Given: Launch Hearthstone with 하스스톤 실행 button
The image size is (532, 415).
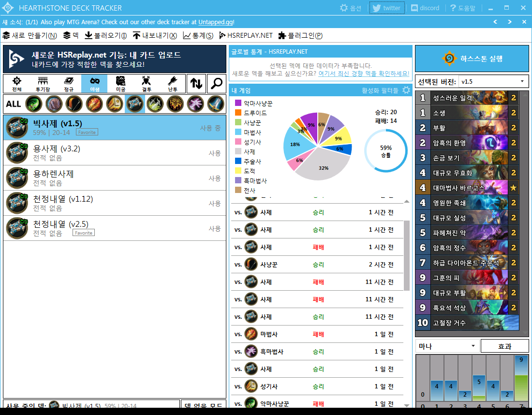Looking at the screenshot, I should click(x=472, y=59).
